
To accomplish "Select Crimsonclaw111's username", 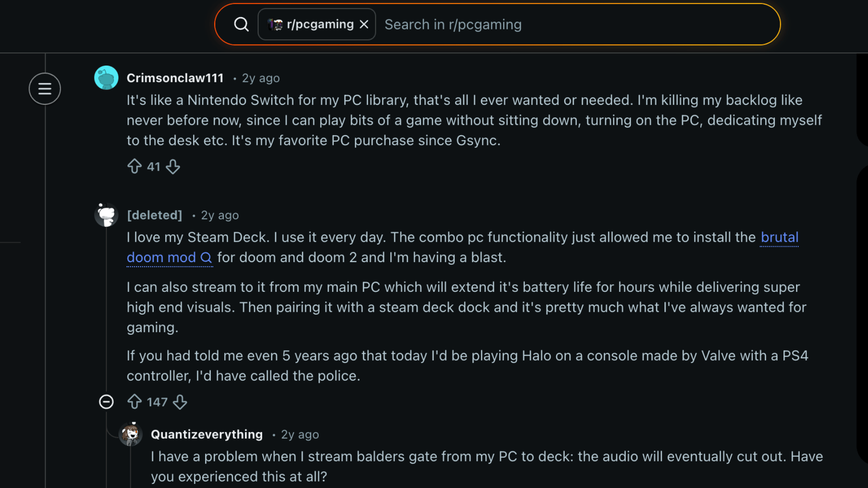I will pyautogui.click(x=175, y=77).
